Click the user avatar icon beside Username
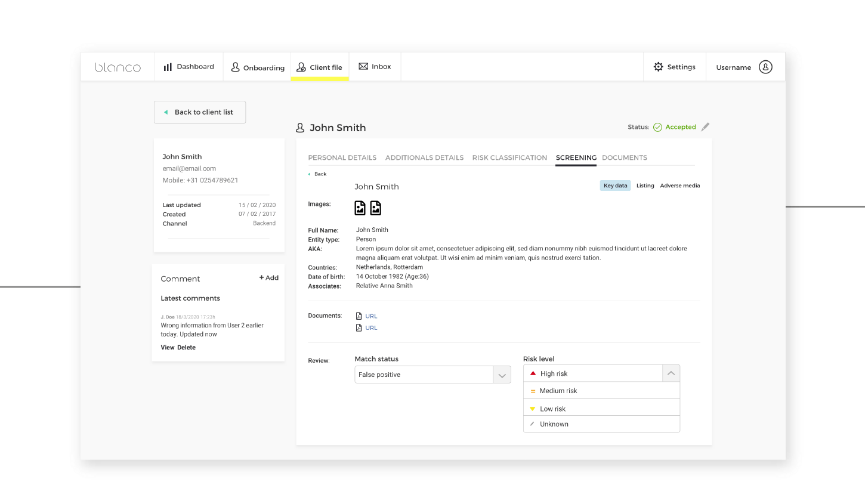Screen dimensions: 865x504 tap(765, 67)
